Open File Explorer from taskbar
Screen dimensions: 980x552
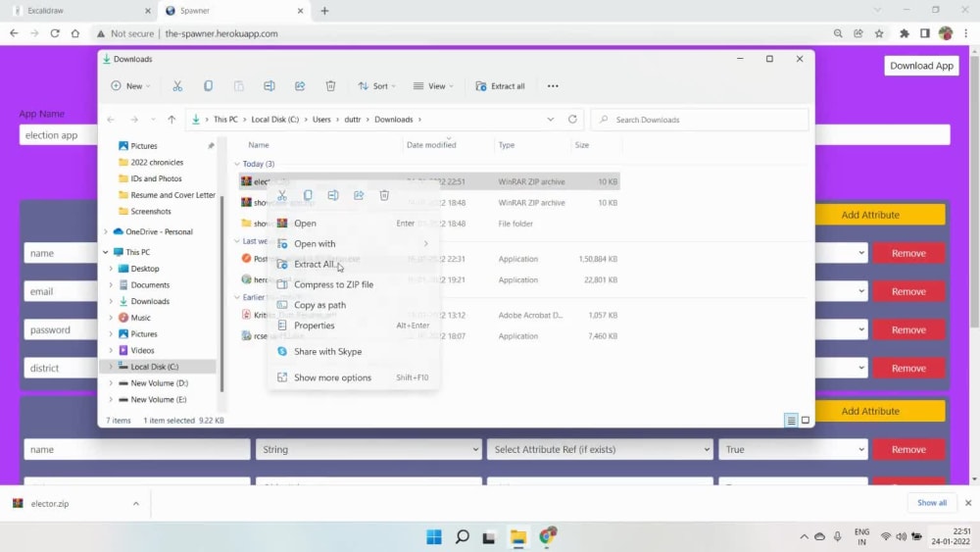(518, 537)
